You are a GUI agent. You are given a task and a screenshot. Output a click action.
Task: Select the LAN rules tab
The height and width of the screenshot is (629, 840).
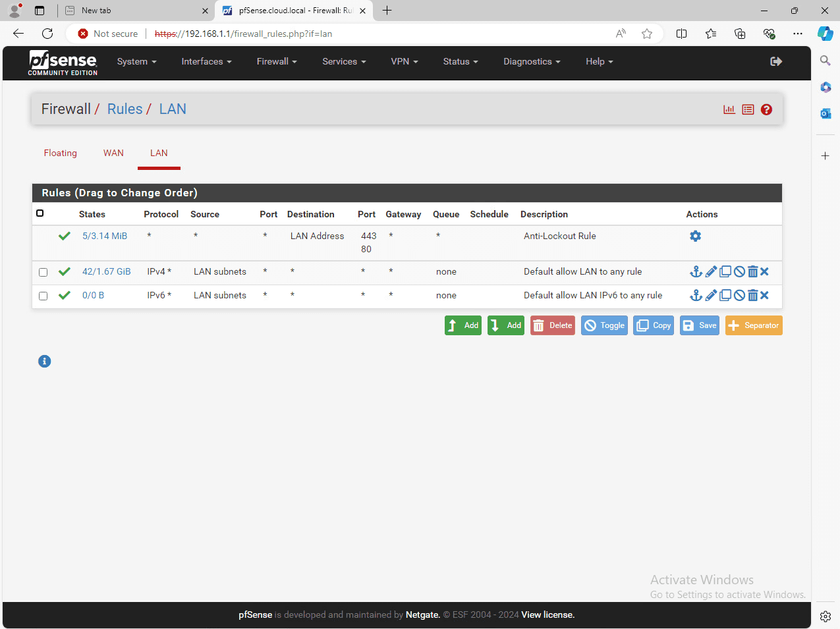point(159,153)
